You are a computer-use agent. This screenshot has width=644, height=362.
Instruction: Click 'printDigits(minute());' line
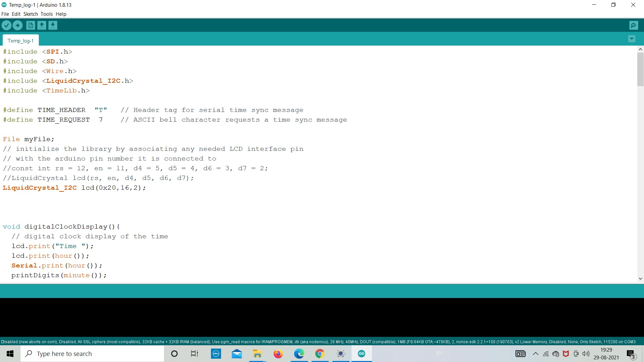[59, 275]
